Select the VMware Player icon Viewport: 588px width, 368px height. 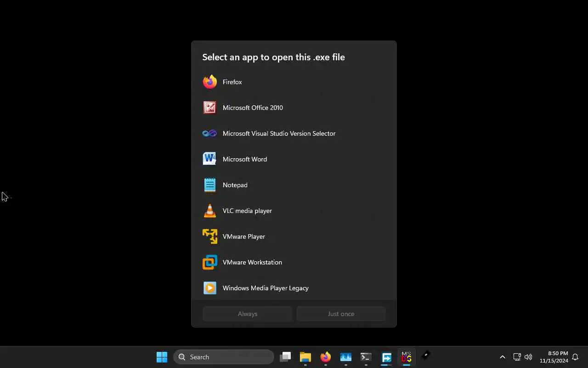[210, 236]
